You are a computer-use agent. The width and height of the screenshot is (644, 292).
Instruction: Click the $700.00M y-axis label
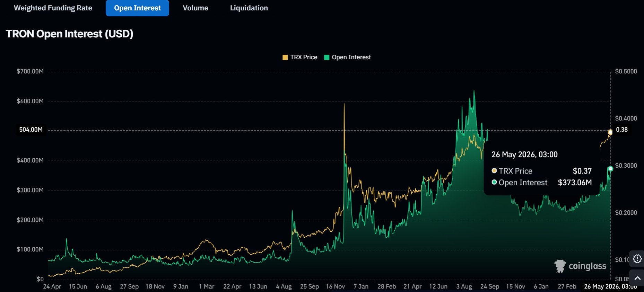pos(30,71)
